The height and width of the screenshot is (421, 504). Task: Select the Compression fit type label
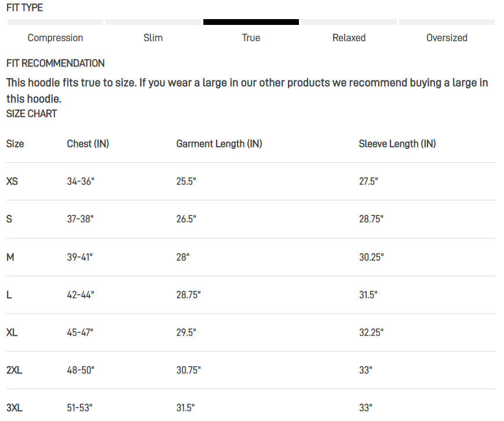click(55, 38)
